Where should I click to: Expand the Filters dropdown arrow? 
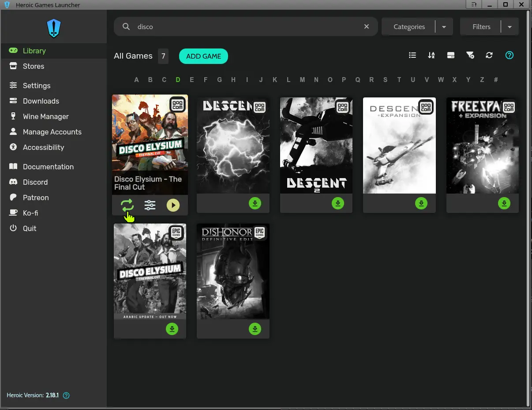(x=510, y=27)
